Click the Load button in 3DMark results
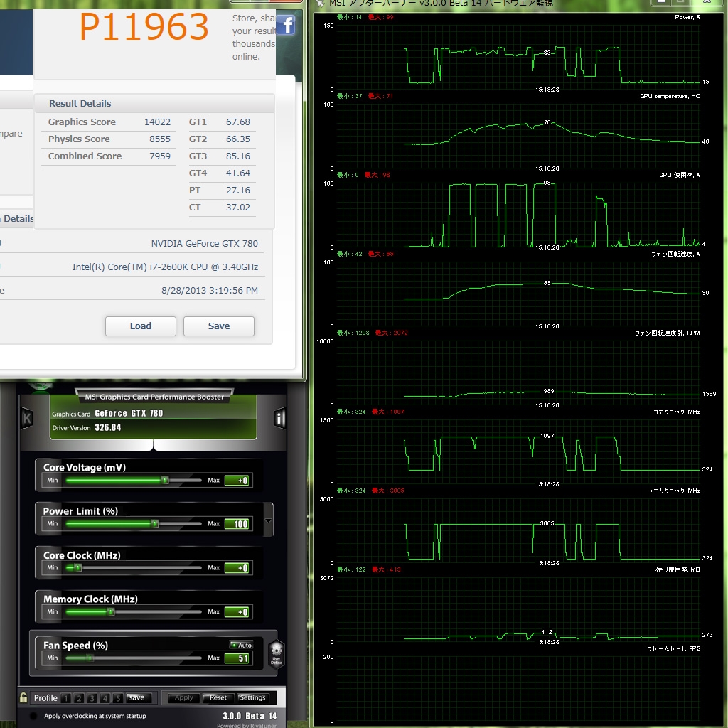The image size is (728, 728). point(141,326)
